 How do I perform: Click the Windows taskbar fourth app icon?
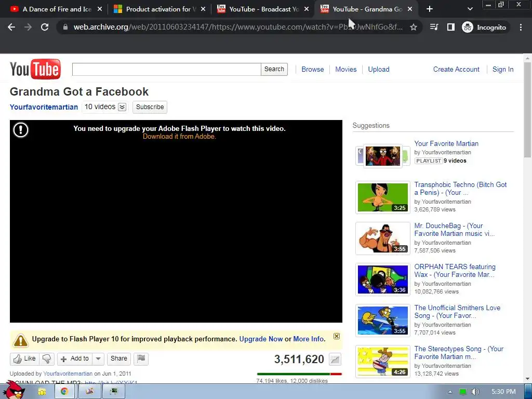pos(89,392)
